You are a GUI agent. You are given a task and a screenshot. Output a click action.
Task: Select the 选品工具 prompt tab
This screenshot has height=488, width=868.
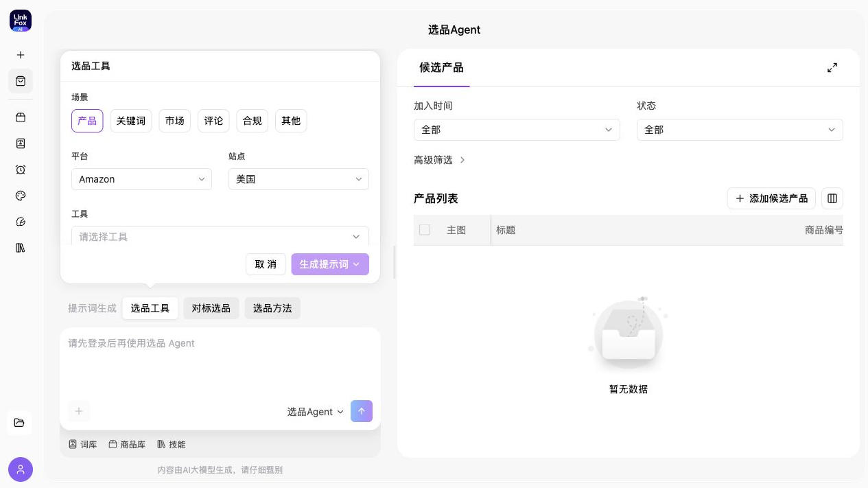(150, 308)
